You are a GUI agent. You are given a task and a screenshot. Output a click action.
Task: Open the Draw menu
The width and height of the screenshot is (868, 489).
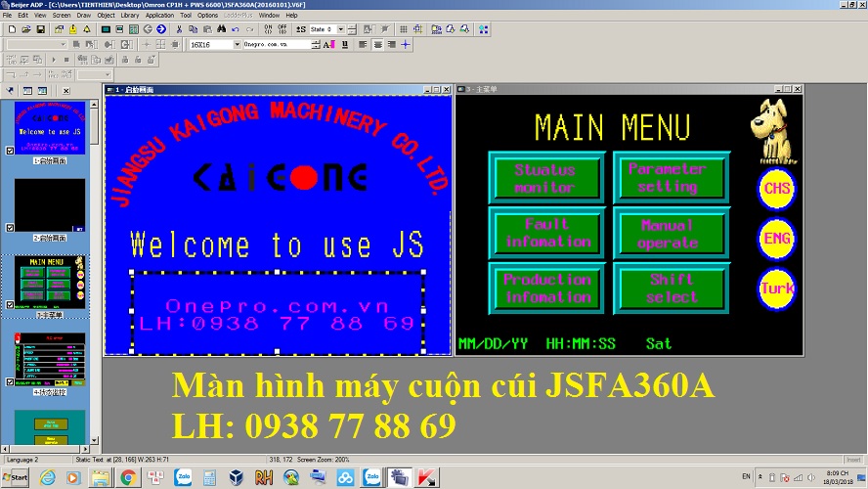(84, 16)
